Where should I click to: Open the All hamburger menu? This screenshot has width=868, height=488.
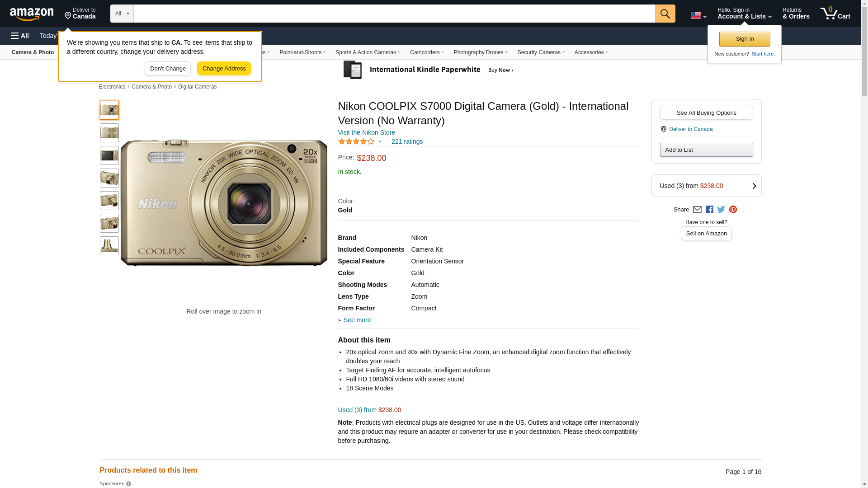click(x=20, y=36)
